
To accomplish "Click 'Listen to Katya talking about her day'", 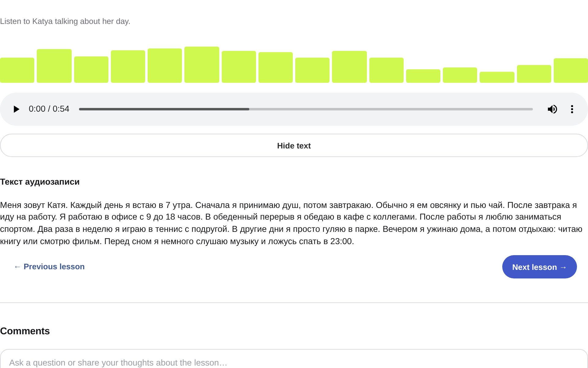I will click(x=65, y=21).
